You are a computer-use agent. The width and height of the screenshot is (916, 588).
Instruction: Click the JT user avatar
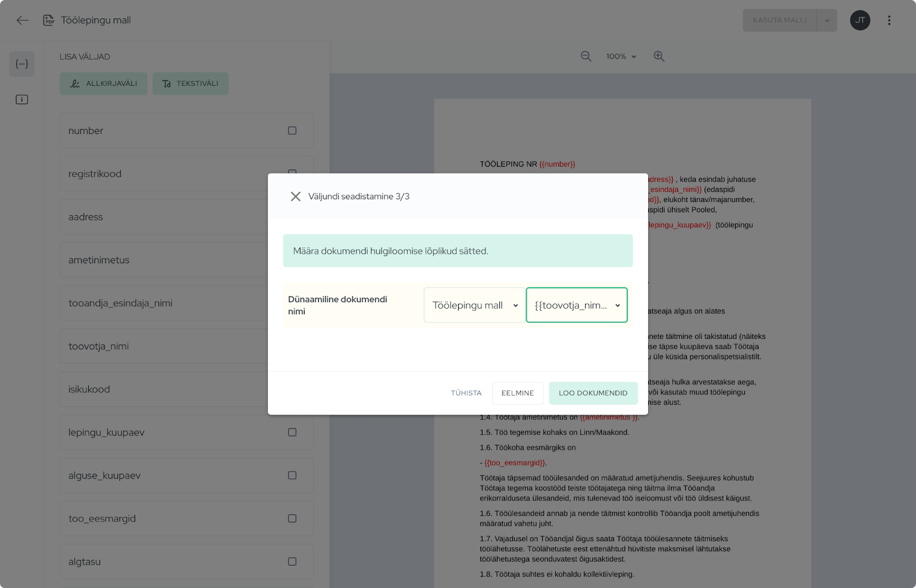tap(859, 21)
